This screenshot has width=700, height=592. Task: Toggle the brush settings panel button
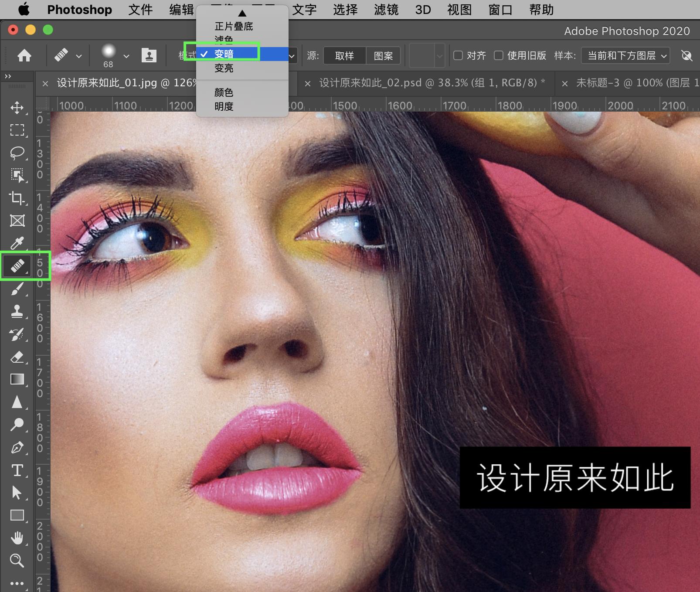click(149, 55)
